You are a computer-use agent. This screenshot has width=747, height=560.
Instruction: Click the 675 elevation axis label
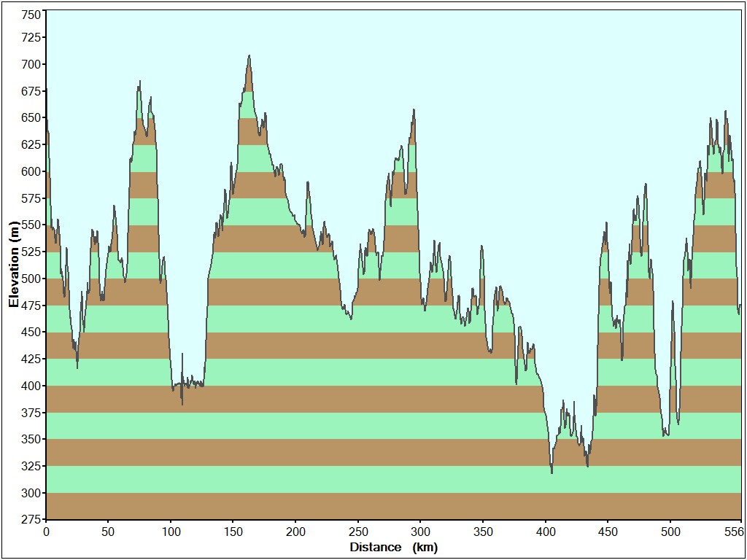pos(31,91)
